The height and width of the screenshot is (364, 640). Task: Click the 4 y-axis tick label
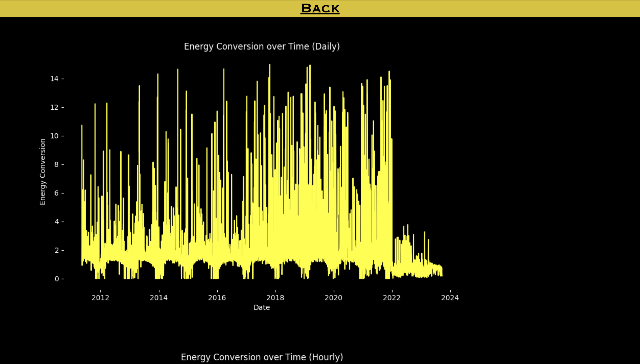coord(57,222)
